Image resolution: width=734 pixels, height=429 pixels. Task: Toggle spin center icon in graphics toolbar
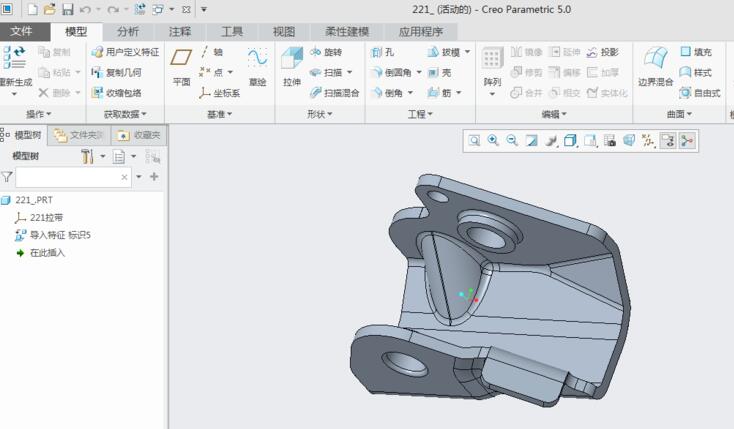click(x=687, y=141)
